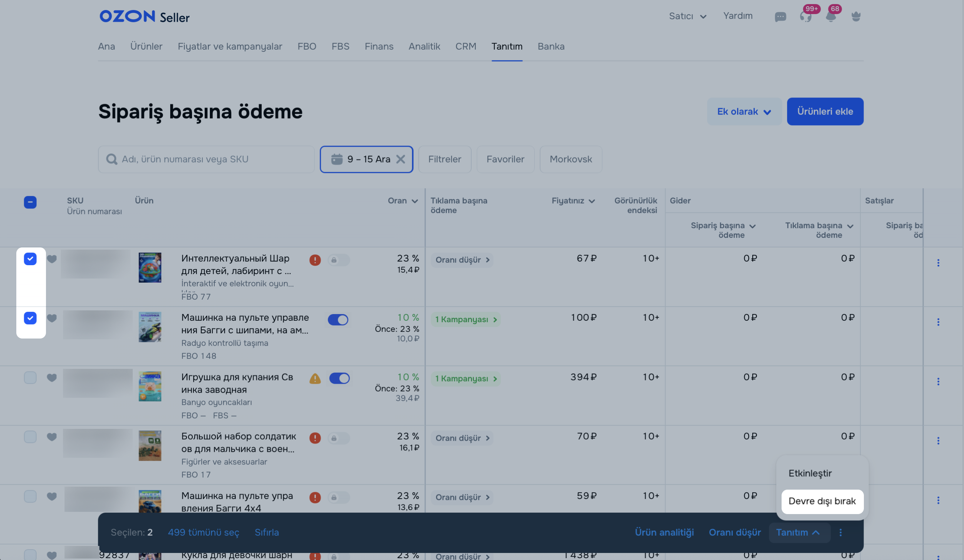The image size is (964, 560).
Task: Click the yellow warning icon on Игрушка для купания
Action: pos(315,379)
